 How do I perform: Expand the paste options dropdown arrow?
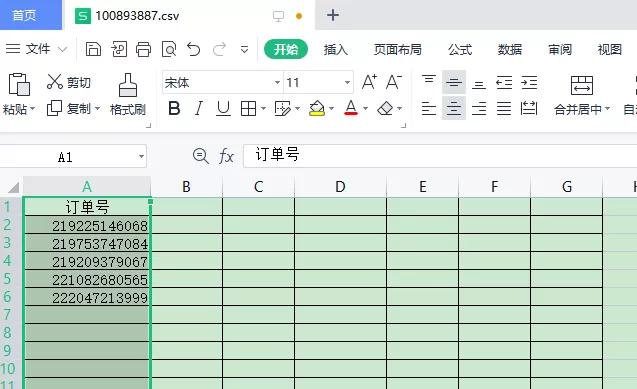pyautogui.click(x=33, y=109)
